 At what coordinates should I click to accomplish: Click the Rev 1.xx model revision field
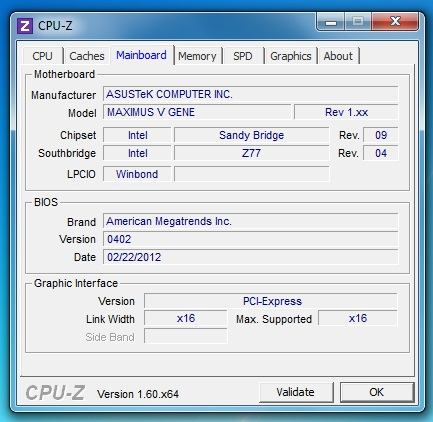pos(346,112)
